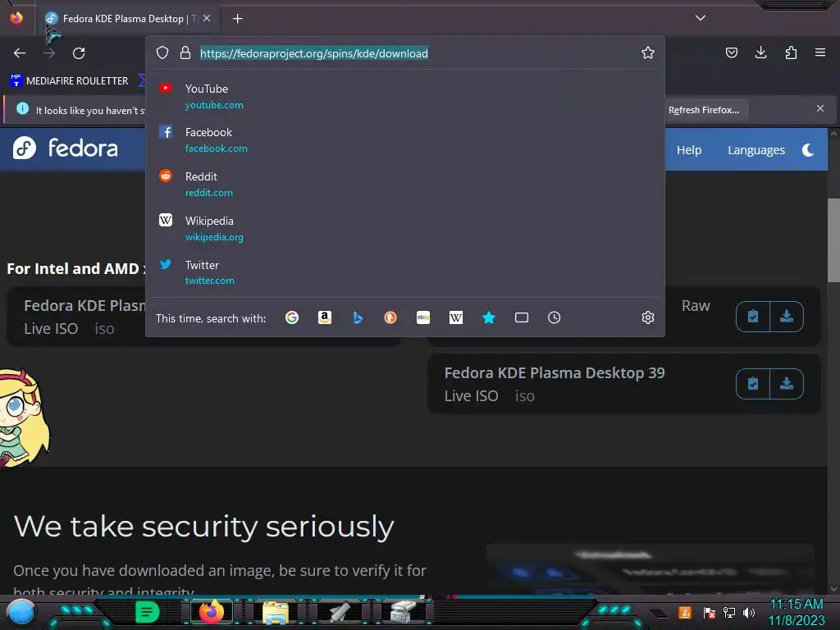Image resolution: width=840 pixels, height=630 pixels.
Task: Click the forward navigation arrow
Action: pyautogui.click(x=49, y=53)
